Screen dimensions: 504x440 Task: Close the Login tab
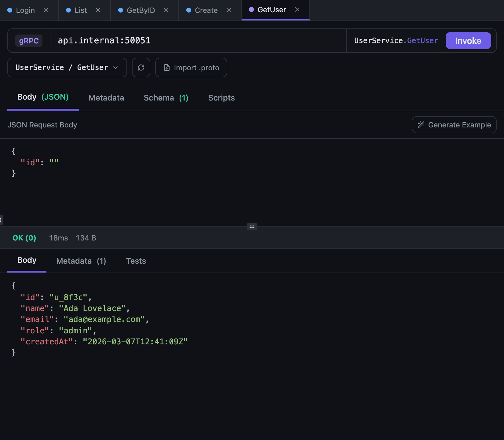pyautogui.click(x=46, y=10)
